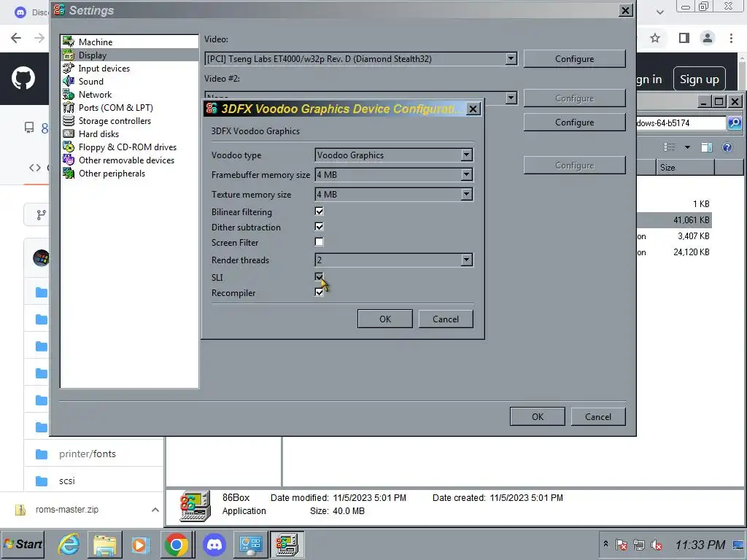Open the Chrome three-dot menu
Screen dimensions: 747x560
tap(731, 38)
